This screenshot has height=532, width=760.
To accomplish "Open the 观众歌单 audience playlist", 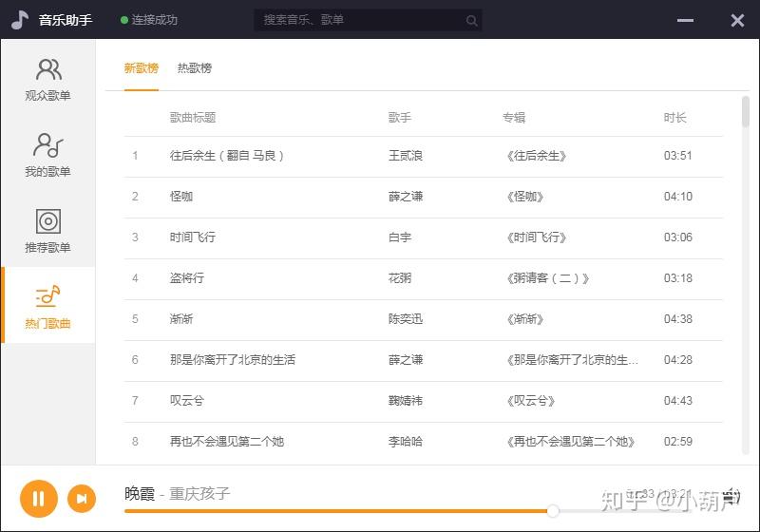I will pos(47,79).
